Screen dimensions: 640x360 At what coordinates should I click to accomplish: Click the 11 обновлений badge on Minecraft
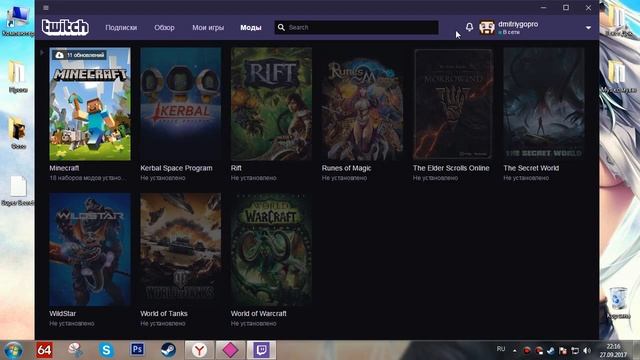(x=80, y=55)
